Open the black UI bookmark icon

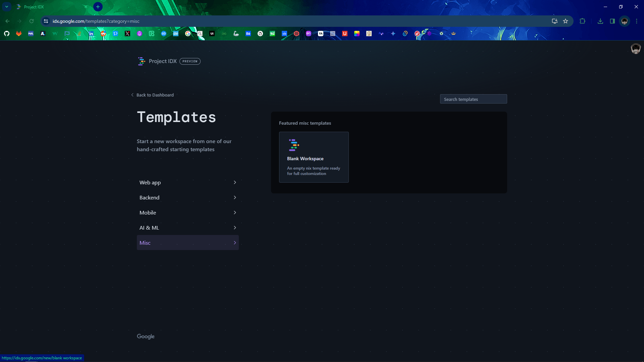[212, 34]
